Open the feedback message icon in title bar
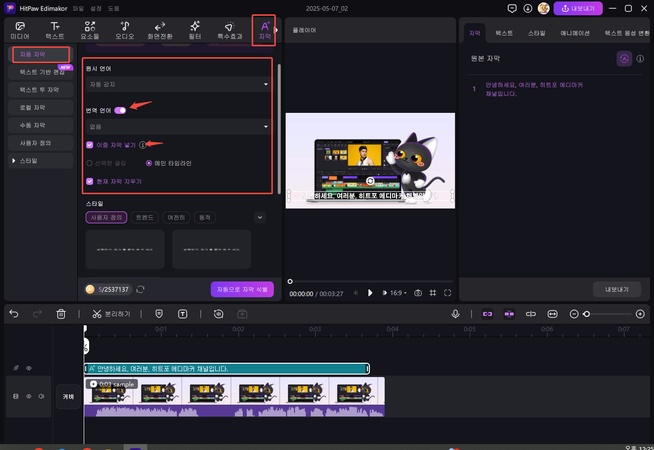This screenshot has height=450, width=654. click(x=512, y=8)
